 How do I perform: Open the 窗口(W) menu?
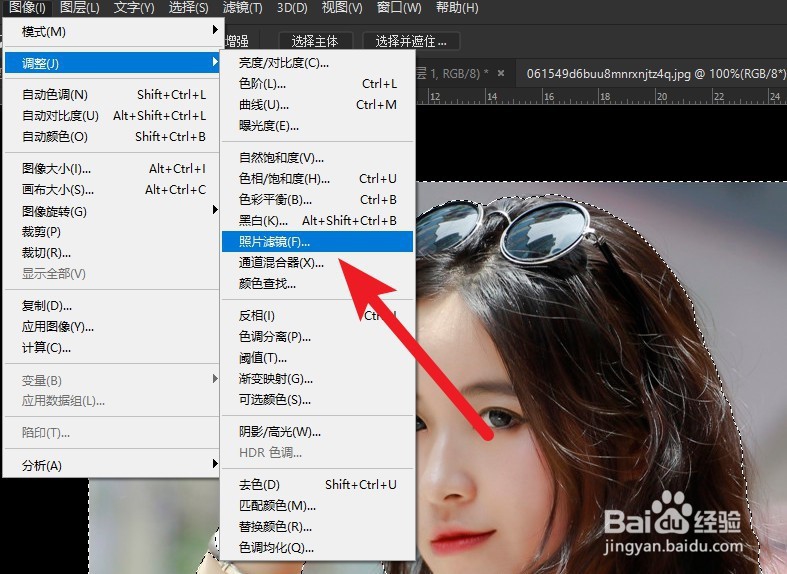399,8
